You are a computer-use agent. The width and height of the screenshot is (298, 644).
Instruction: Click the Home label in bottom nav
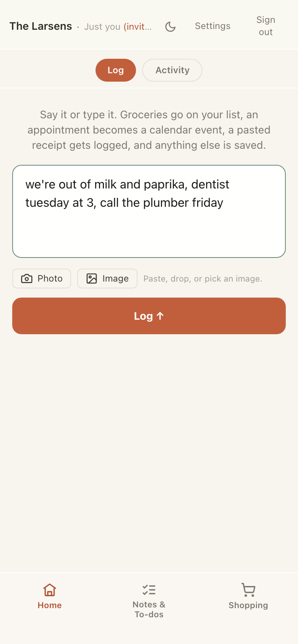click(50, 605)
